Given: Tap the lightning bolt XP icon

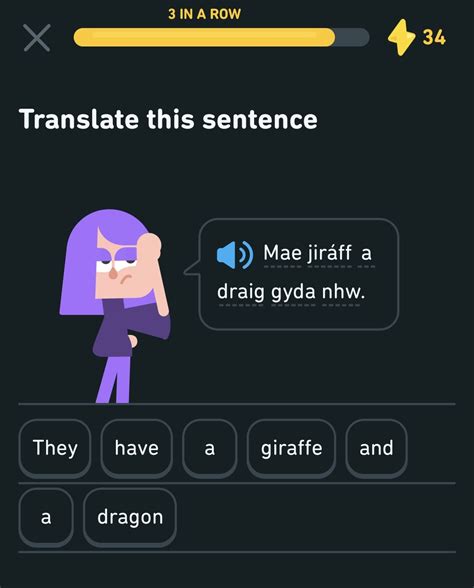Looking at the screenshot, I should pos(401,37).
